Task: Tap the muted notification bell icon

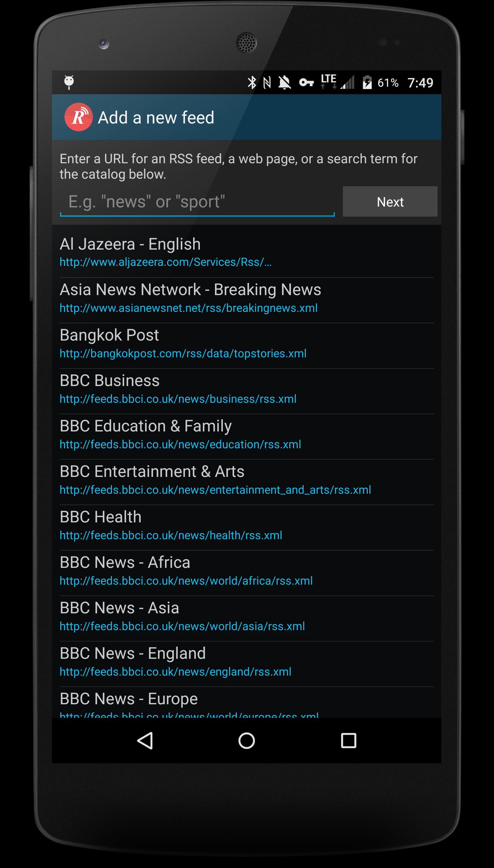Action: [x=284, y=83]
